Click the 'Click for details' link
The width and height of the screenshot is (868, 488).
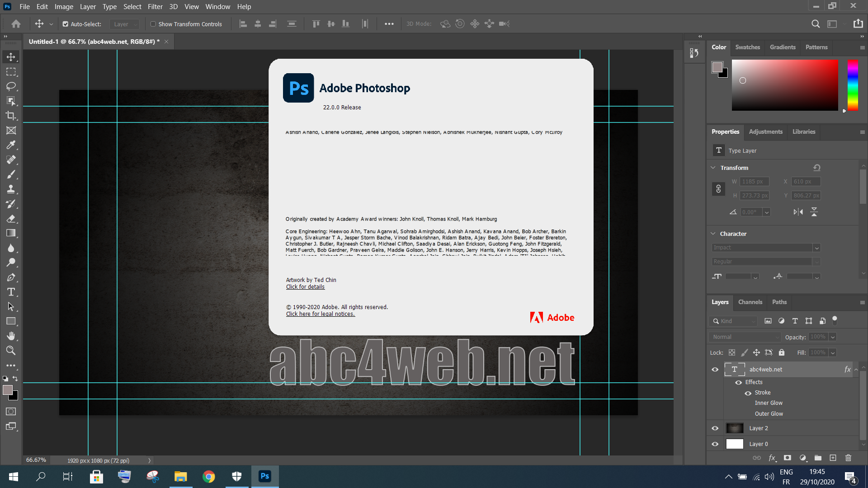tap(305, 287)
